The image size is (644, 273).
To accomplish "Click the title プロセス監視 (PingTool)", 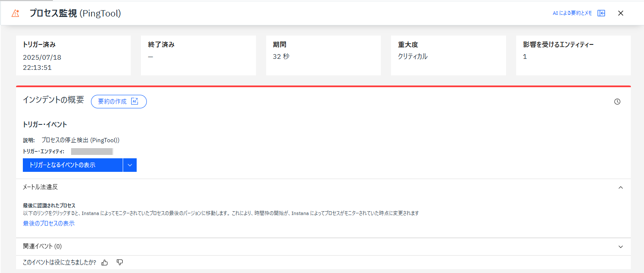I will coord(75,14).
